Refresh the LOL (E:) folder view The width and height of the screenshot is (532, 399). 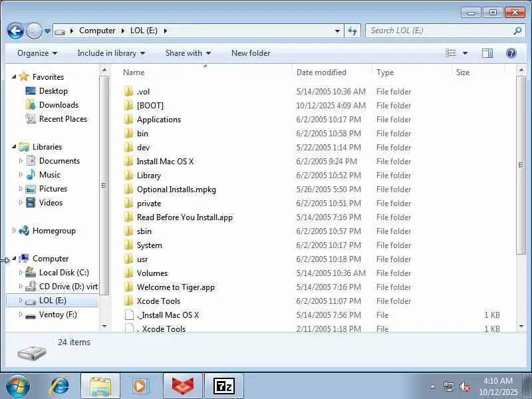pos(352,31)
